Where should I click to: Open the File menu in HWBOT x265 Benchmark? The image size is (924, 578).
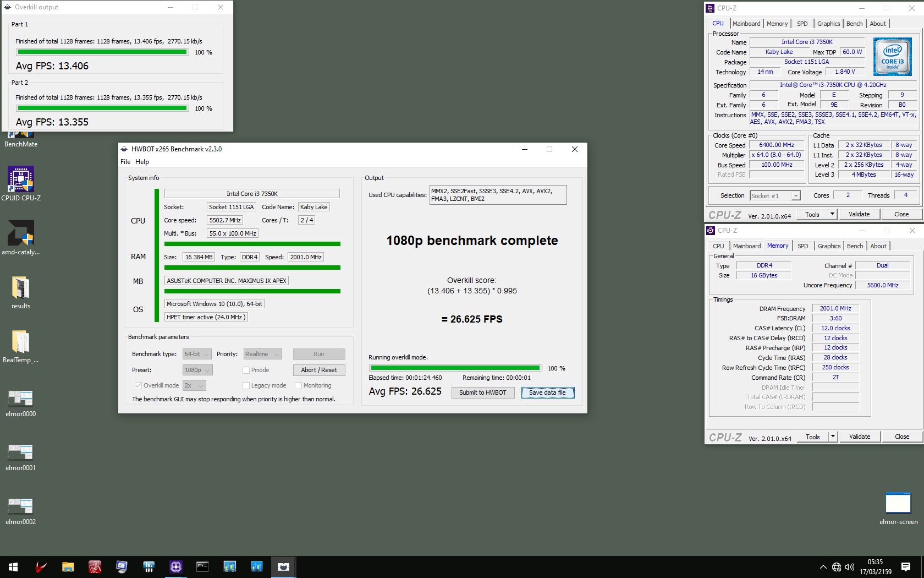point(125,162)
